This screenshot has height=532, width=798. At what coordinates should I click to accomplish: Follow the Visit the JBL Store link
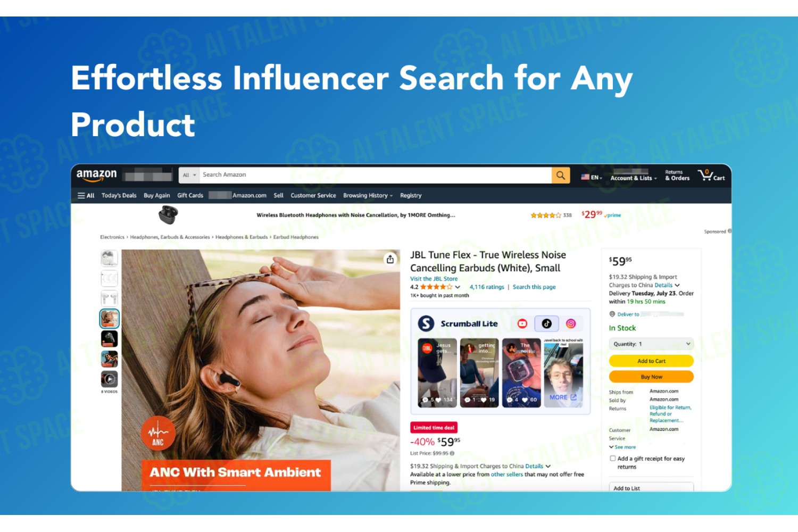(434, 279)
